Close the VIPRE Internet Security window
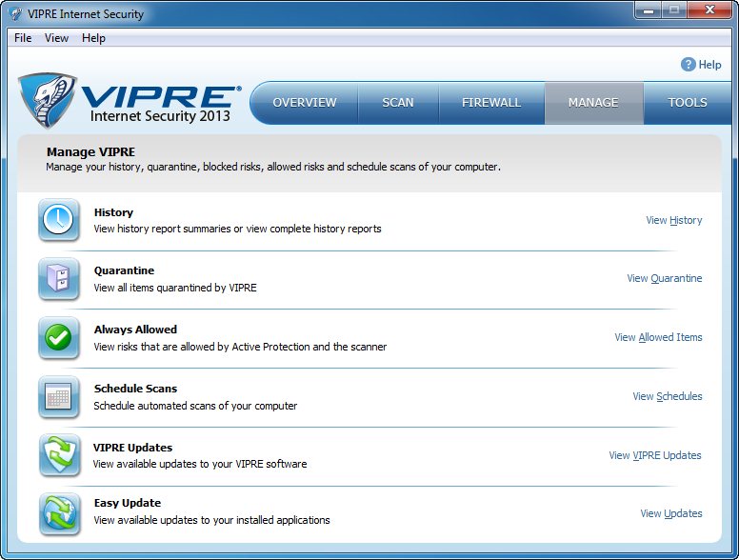The height and width of the screenshot is (560, 739). tap(710, 10)
